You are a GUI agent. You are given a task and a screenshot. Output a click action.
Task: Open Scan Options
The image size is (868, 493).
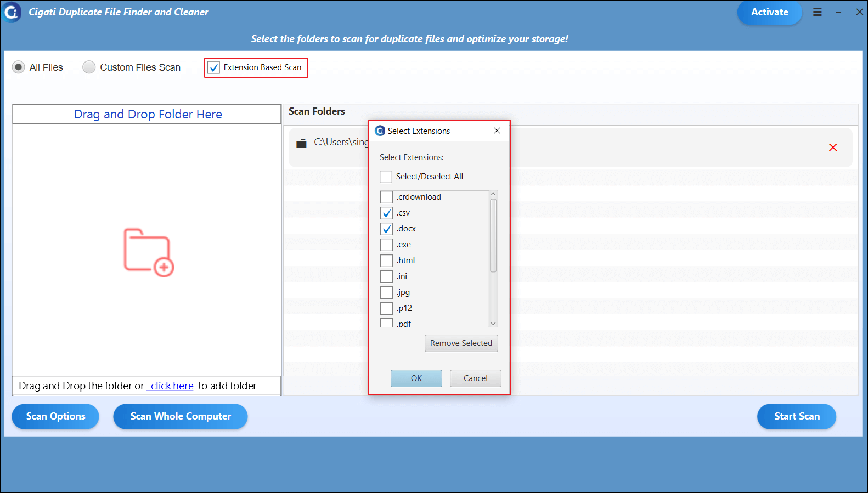coord(55,417)
